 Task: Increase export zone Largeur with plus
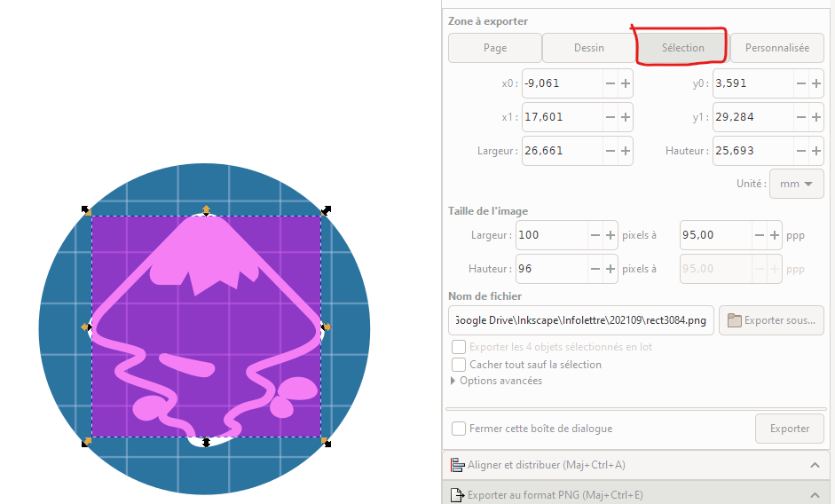coord(626,151)
